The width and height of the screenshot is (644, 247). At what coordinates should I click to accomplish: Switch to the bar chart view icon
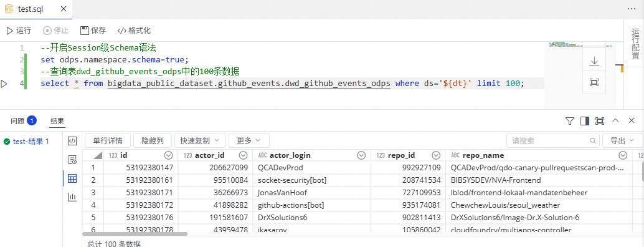pos(72,197)
